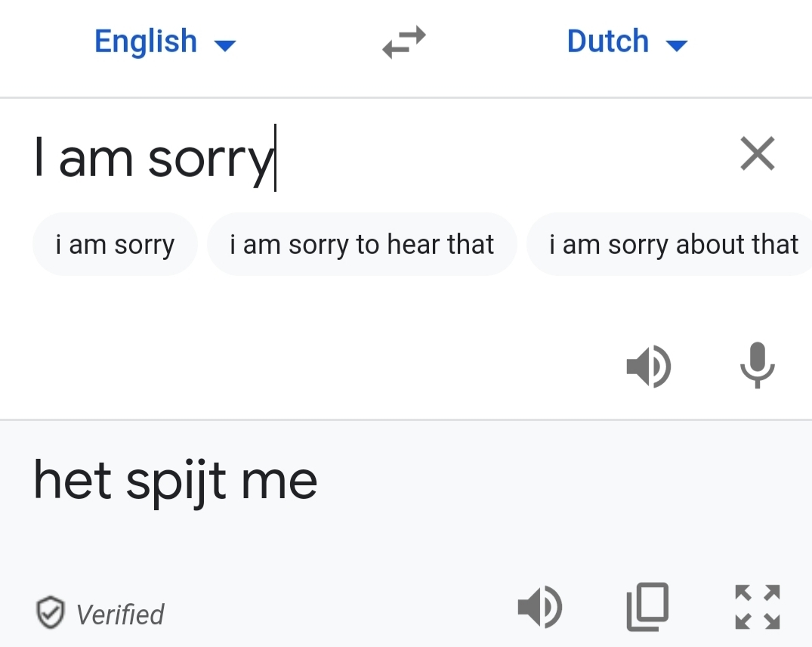Clear the source text with the X
This screenshot has height=647, width=812.
click(x=757, y=153)
